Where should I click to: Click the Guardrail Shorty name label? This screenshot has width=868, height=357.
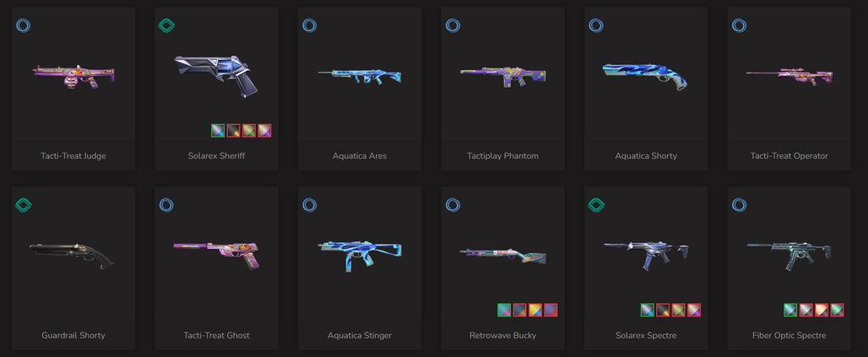click(73, 335)
